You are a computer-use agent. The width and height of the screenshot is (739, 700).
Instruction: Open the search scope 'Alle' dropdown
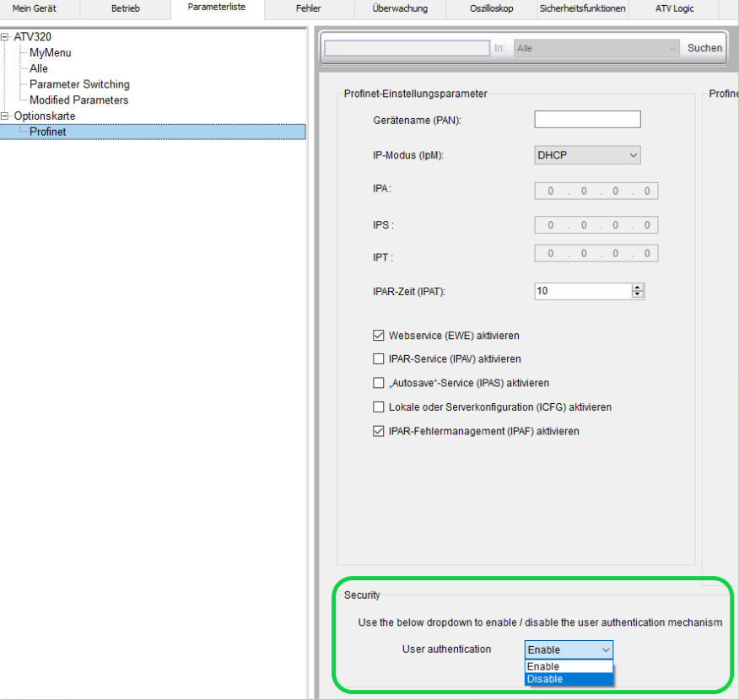pyautogui.click(x=596, y=48)
